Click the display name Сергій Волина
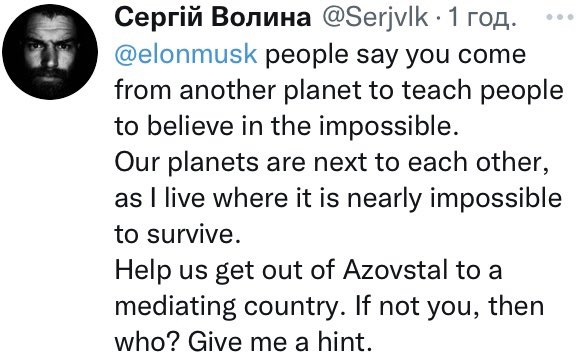The width and height of the screenshot is (588, 362). point(213,17)
